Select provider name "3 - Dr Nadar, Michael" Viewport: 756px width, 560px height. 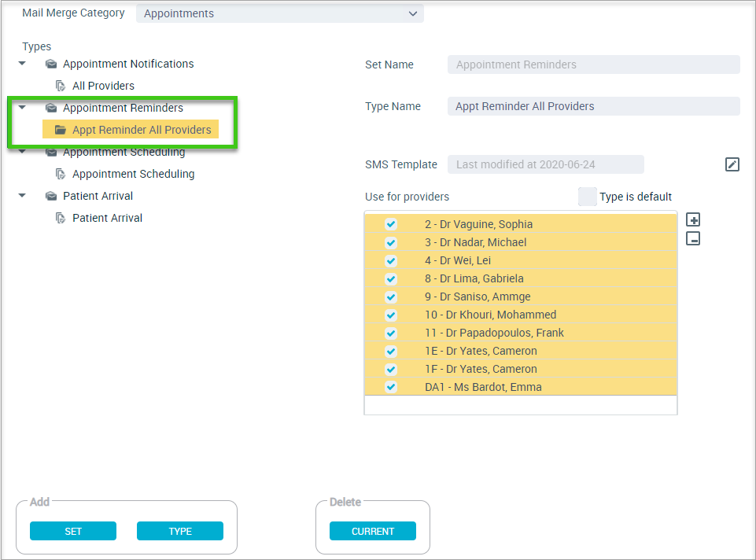tap(475, 242)
